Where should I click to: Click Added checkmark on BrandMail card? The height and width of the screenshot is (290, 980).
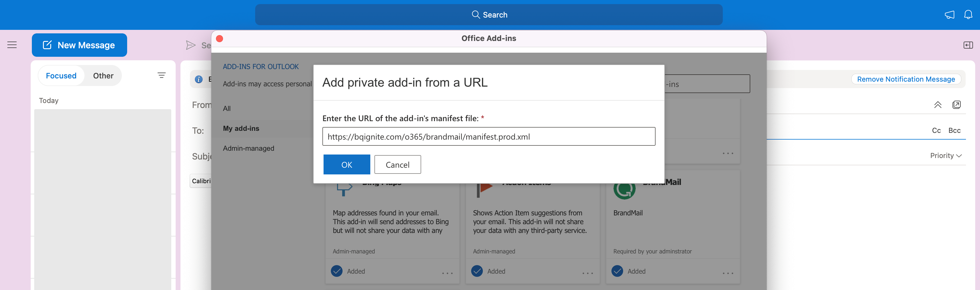[617, 271]
